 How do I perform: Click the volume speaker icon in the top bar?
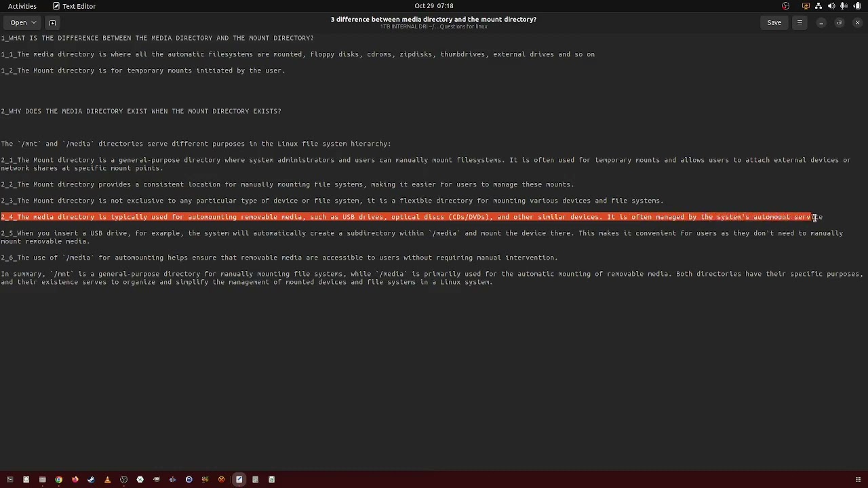(x=831, y=6)
